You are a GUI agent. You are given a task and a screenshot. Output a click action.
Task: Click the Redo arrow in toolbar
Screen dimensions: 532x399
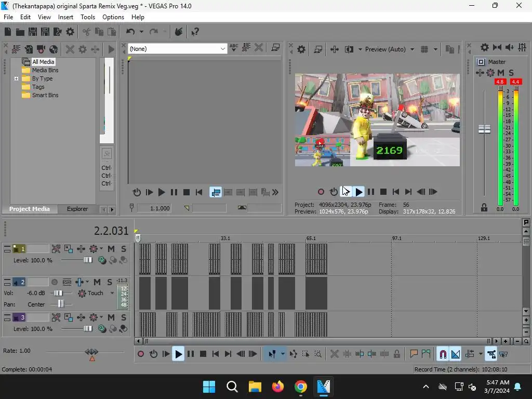tap(154, 32)
